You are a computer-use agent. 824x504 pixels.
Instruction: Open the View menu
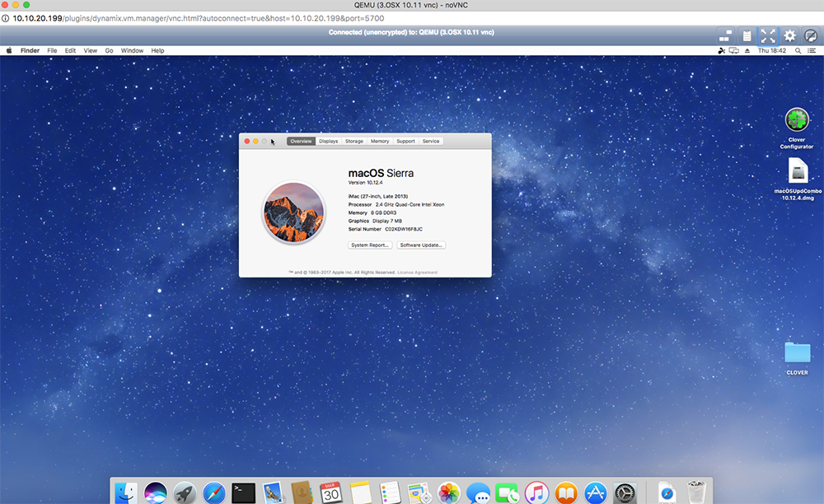91,50
